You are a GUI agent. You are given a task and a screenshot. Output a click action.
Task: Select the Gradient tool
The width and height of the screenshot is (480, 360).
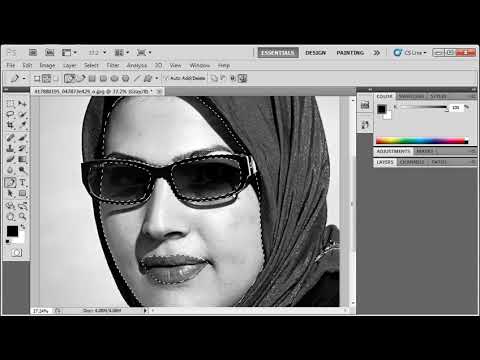click(x=22, y=159)
